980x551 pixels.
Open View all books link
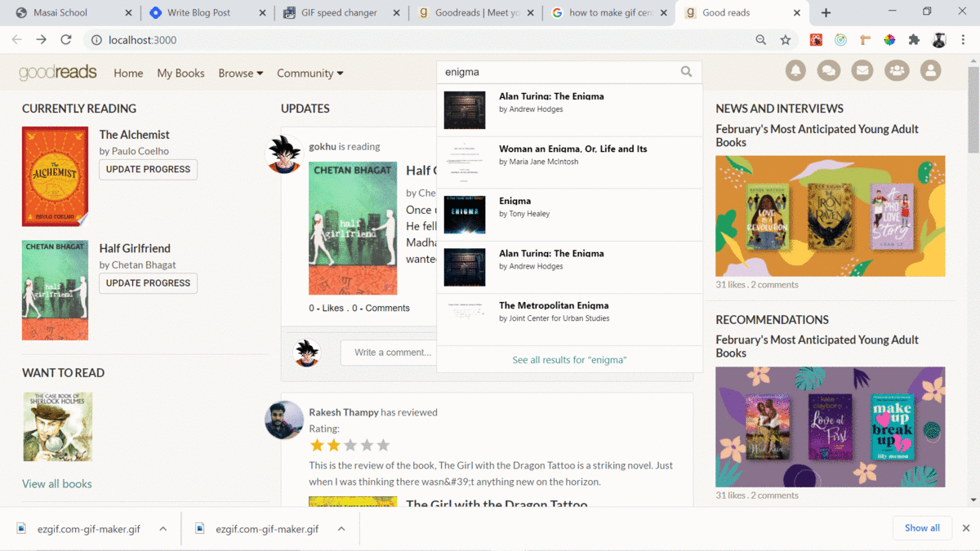[x=57, y=483]
